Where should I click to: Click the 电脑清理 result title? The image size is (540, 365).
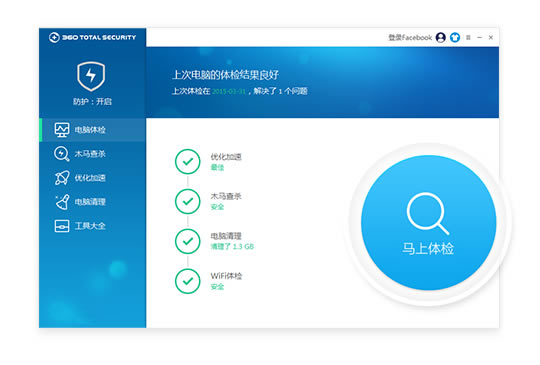click(x=226, y=236)
